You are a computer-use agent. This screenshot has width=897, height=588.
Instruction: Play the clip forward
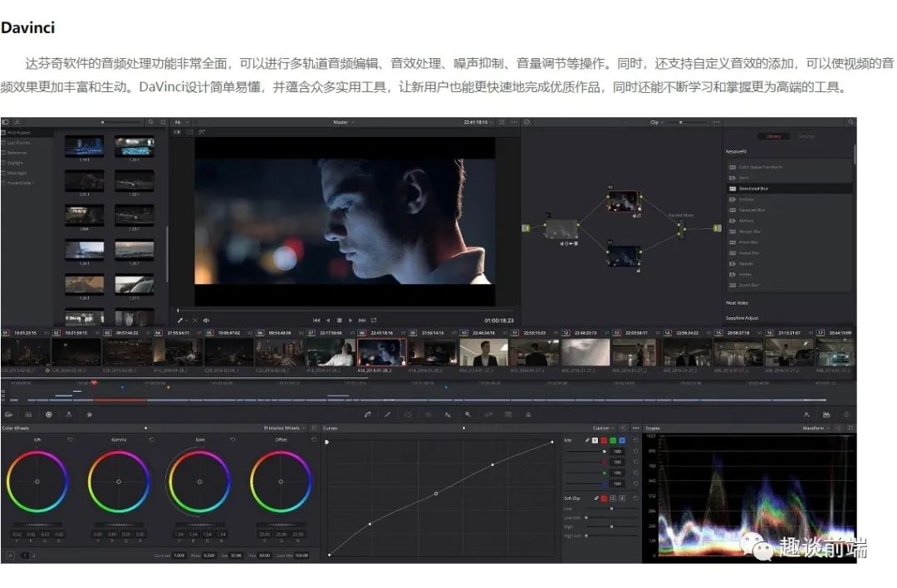tap(350, 321)
